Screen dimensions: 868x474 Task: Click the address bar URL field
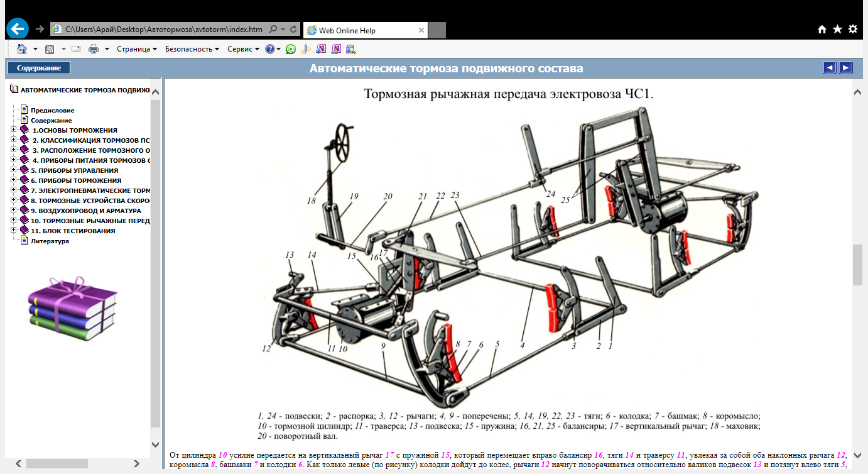[x=165, y=29]
